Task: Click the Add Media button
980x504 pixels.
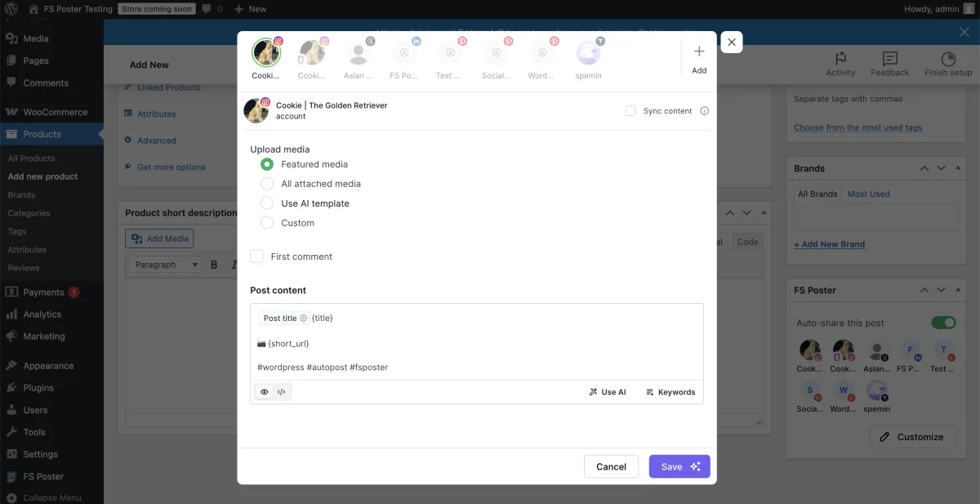Action: click(x=159, y=239)
